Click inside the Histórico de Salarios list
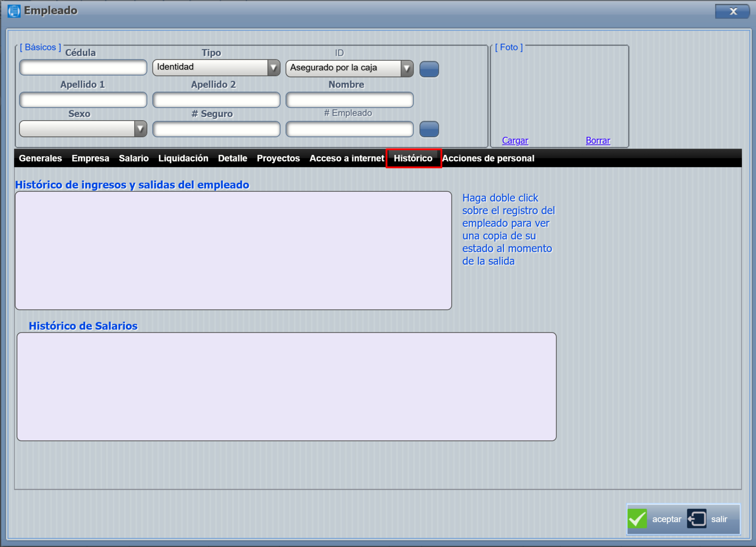 coord(287,387)
